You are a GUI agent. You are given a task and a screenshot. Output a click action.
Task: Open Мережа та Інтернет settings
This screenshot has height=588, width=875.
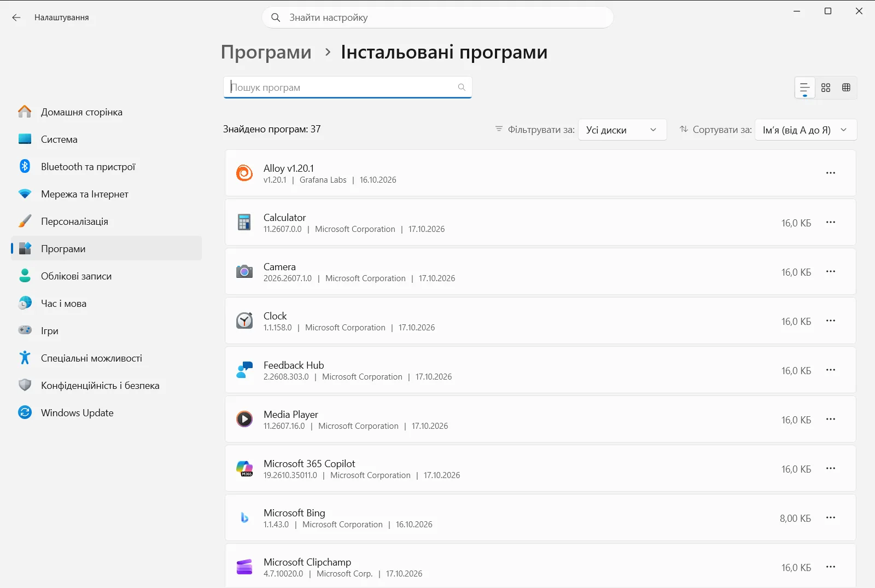(107, 194)
